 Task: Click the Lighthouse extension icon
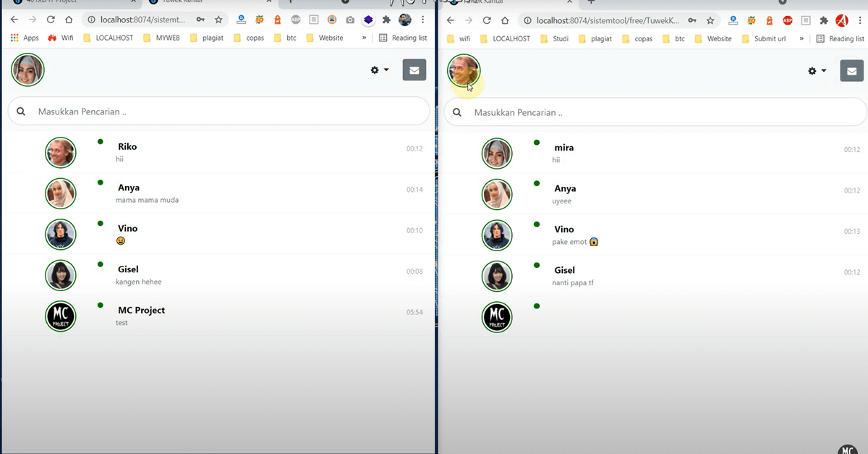(x=277, y=20)
